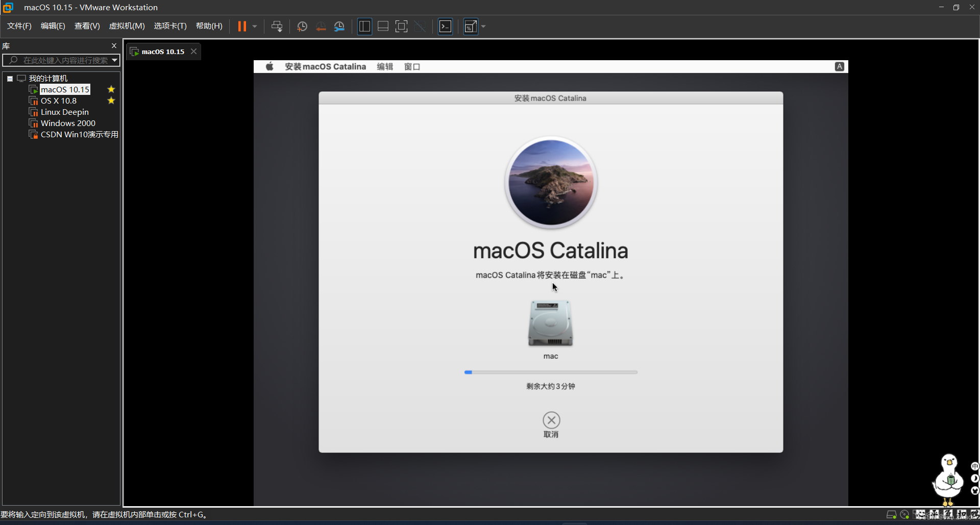This screenshot has width=980, height=525.
Task: Select CSDN Win10演示专用 in the library
Action: pos(79,134)
